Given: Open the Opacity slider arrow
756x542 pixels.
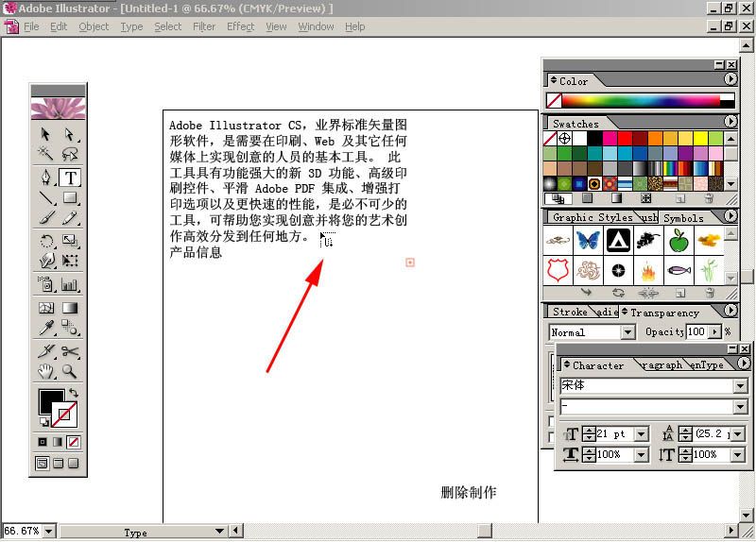Looking at the screenshot, I should tap(715, 332).
